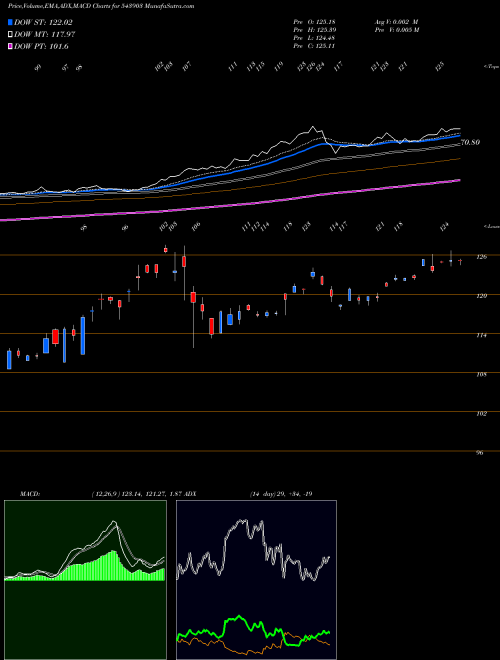The height and width of the screenshot is (660, 500).
Task: Click the 'Pre O: 125.18' value
Action: click(314, 22)
